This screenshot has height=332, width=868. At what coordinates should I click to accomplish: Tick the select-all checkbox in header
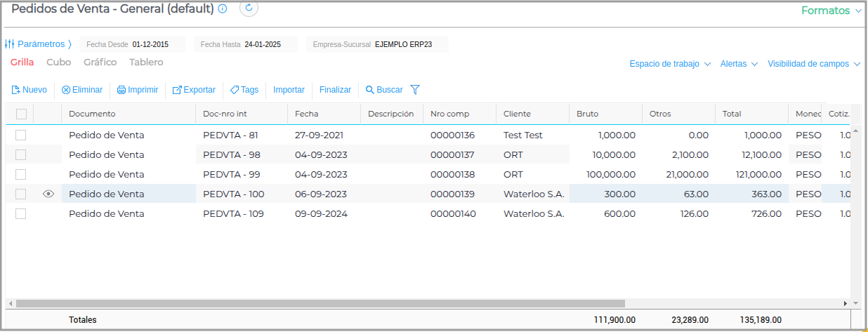click(x=21, y=114)
